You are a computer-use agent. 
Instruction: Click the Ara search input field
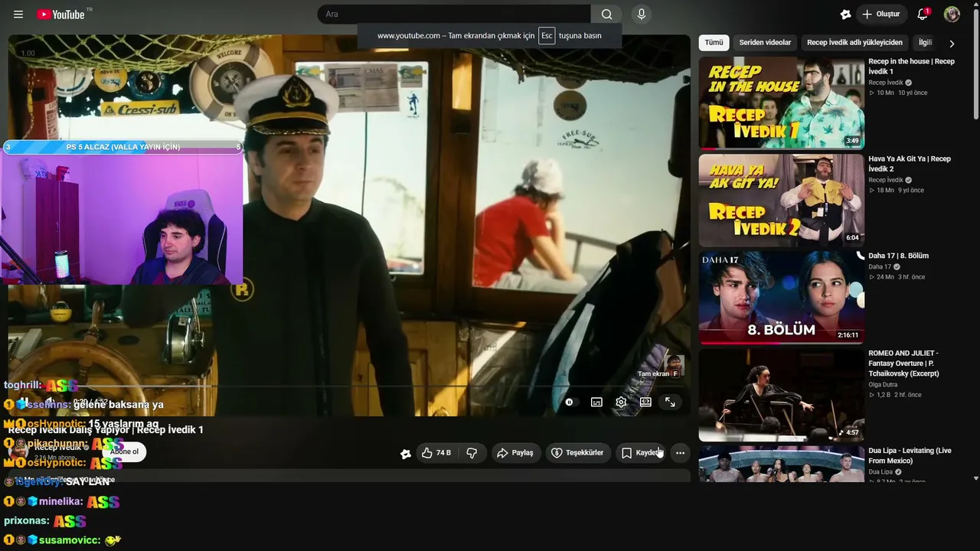pos(454,15)
